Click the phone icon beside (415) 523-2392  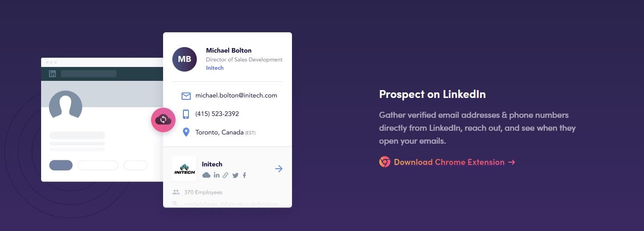(186, 114)
